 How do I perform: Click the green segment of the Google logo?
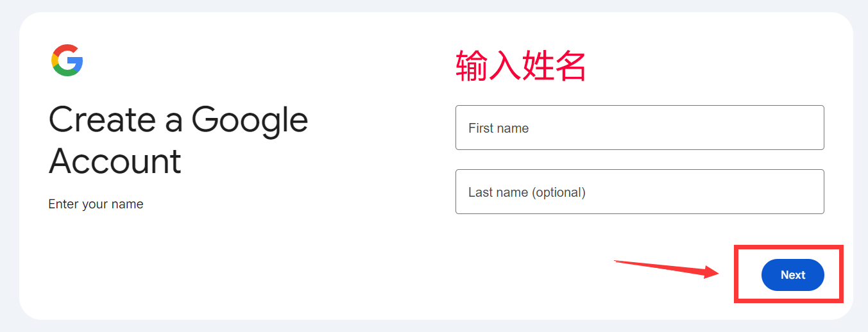(x=65, y=72)
